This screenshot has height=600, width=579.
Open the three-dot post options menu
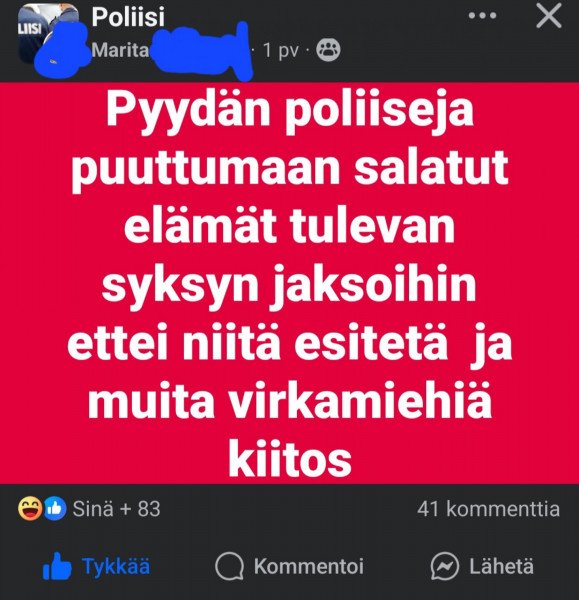(x=482, y=16)
